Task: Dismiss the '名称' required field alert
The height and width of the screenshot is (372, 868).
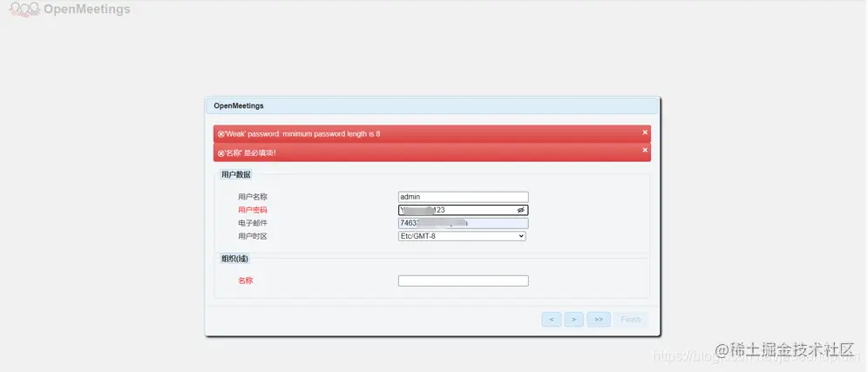Action: click(x=645, y=150)
